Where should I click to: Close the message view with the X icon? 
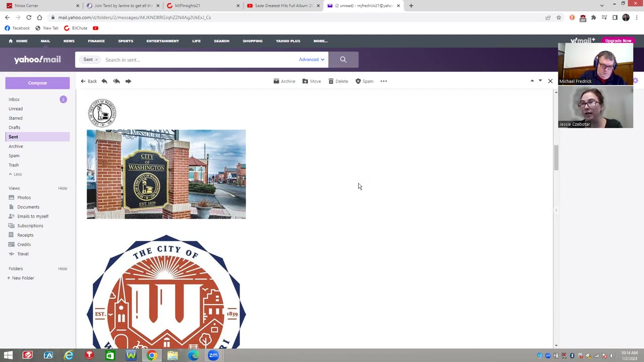point(550,81)
